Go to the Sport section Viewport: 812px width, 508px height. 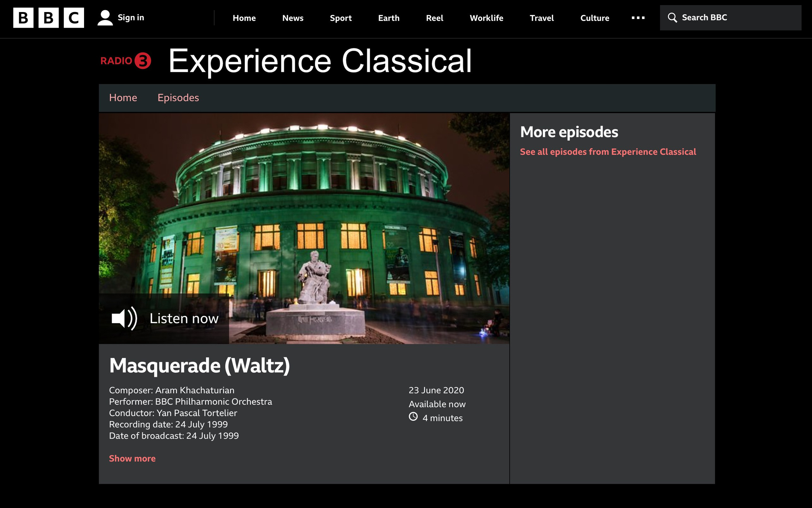tap(340, 18)
